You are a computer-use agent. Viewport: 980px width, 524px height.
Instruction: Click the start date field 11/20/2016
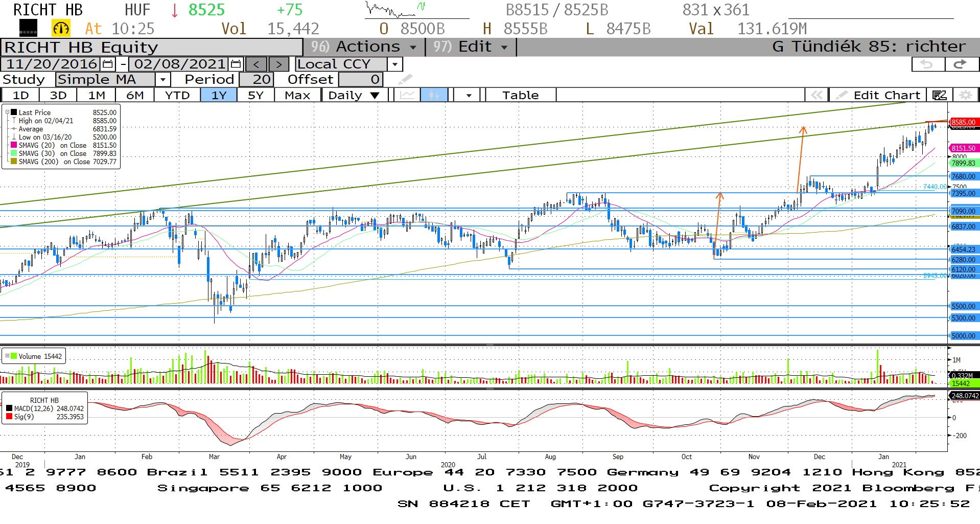[x=51, y=64]
